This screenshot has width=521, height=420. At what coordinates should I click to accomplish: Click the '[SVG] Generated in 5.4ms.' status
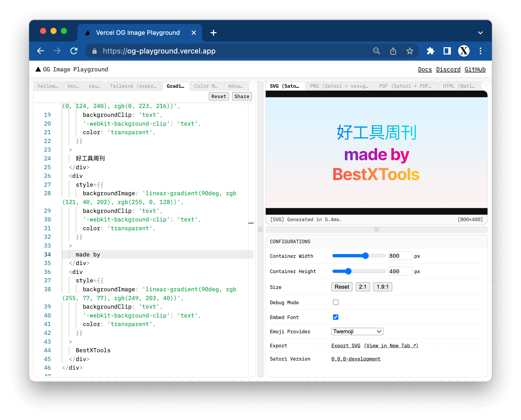(306, 219)
